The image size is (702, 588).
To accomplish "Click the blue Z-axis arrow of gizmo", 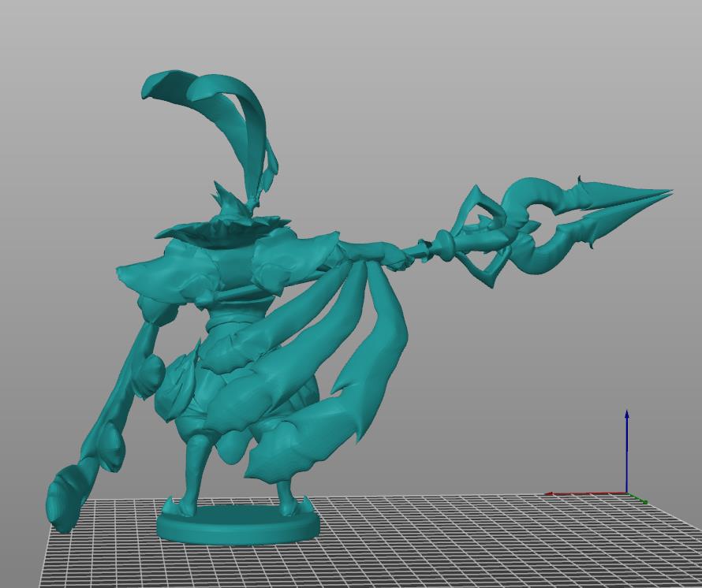I will [x=627, y=451].
